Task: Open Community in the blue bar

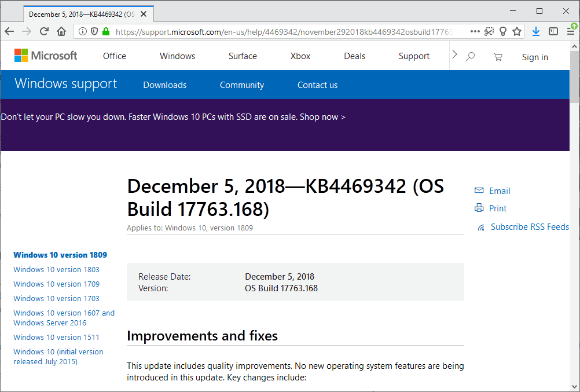Action: coord(242,85)
